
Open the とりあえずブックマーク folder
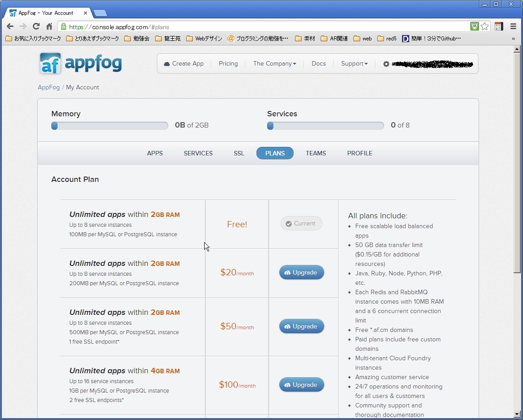[92, 39]
